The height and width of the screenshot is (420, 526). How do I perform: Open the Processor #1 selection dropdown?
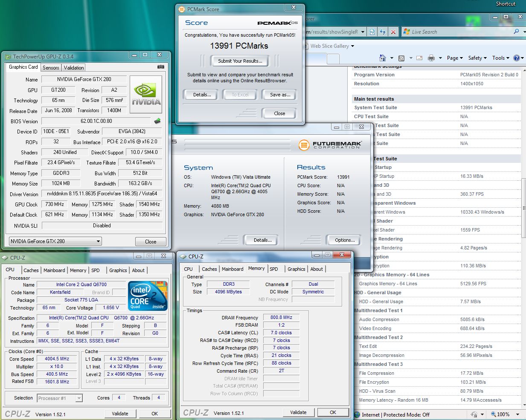click(x=79, y=398)
